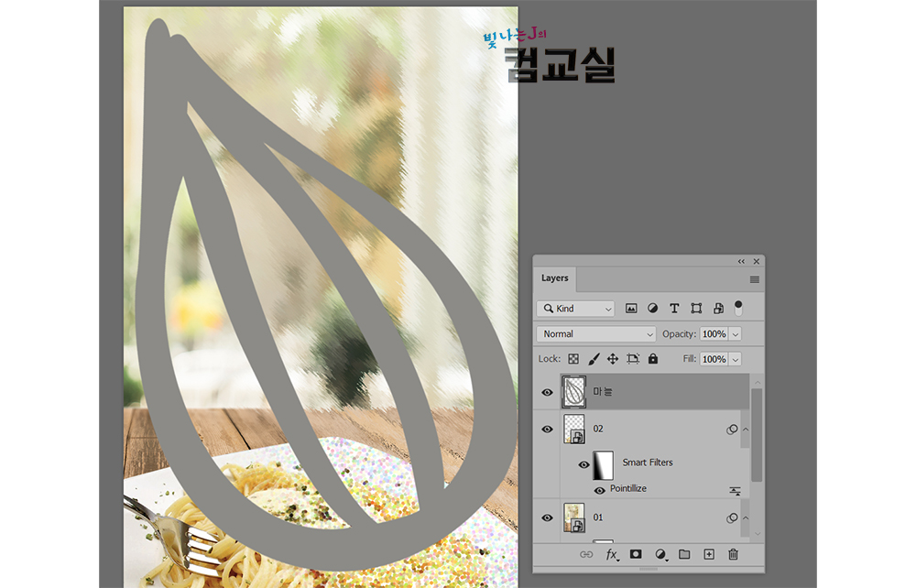Click smart filter indicator on layer 01
Image resolution: width=916 pixels, height=588 pixels.
pyautogui.click(x=731, y=517)
